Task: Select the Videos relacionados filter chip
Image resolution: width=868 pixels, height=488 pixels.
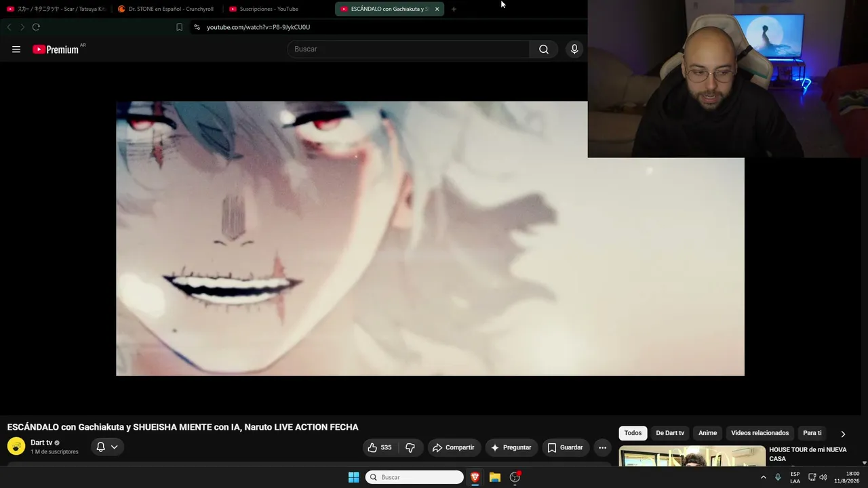Action: coord(759,433)
